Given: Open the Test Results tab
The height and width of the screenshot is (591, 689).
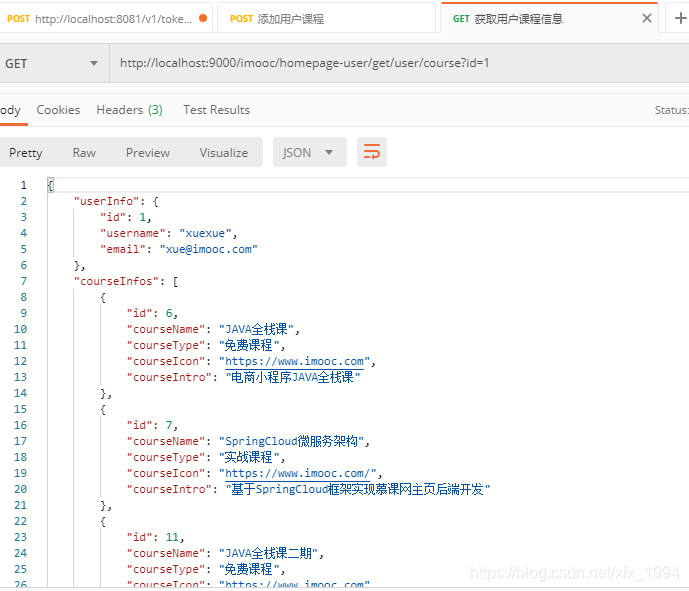Looking at the screenshot, I should tap(216, 110).
